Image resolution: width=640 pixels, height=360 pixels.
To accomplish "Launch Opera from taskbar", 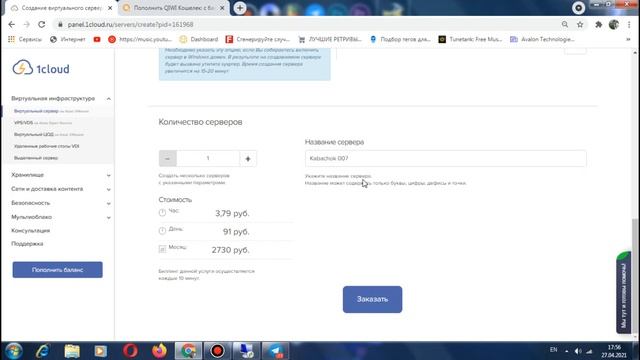I will (130, 351).
